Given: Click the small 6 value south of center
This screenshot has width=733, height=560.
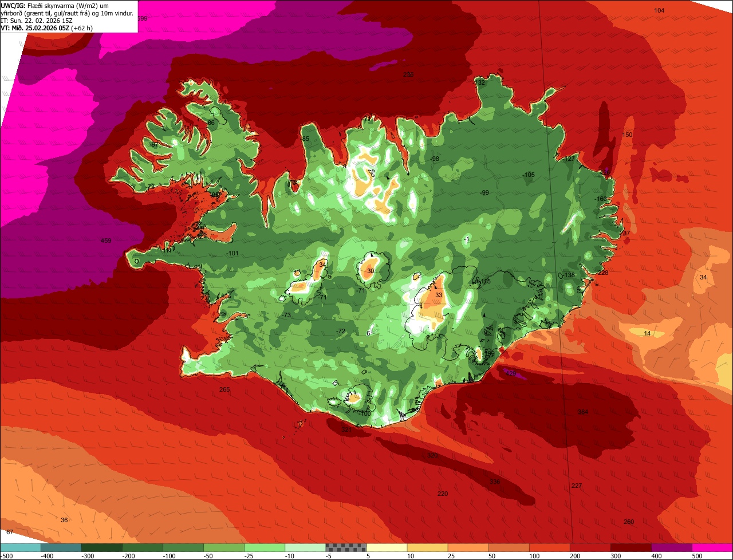Looking at the screenshot, I should pos(368,333).
